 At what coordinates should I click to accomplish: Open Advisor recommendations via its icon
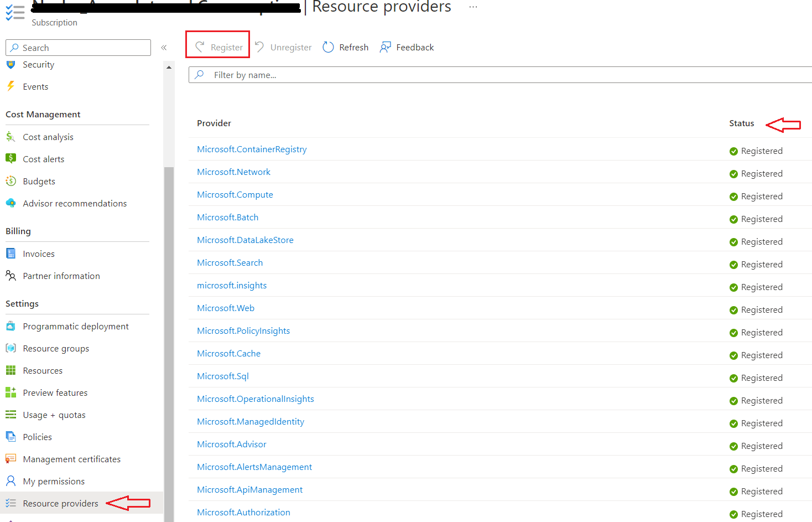pos(11,203)
